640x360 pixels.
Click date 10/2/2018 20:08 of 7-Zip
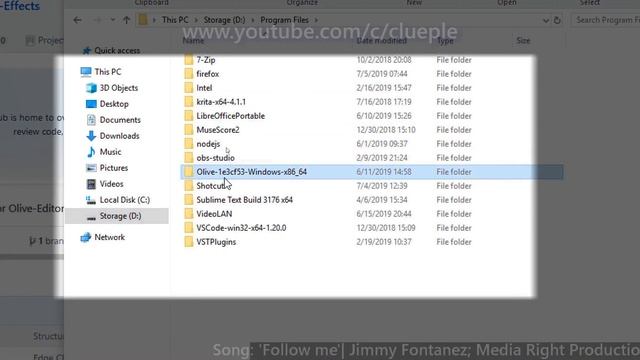click(384, 60)
